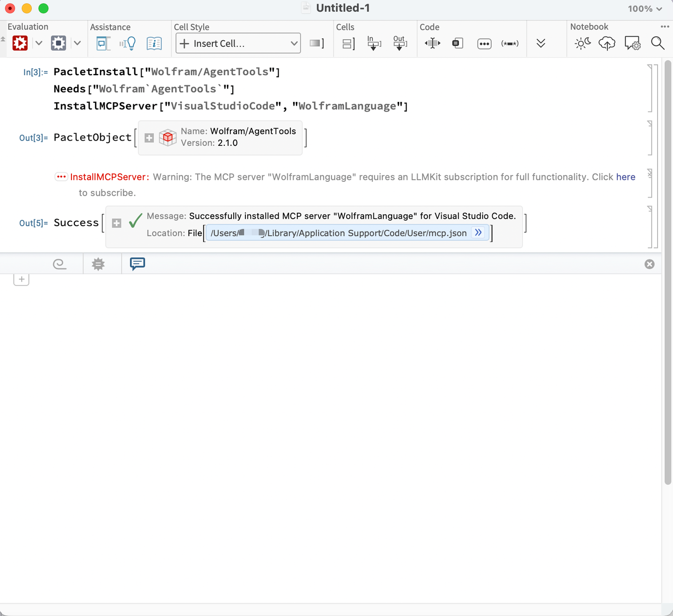673x616 pixels.
Task: Click the double arrow on the file path
Action: click(478, 232)
